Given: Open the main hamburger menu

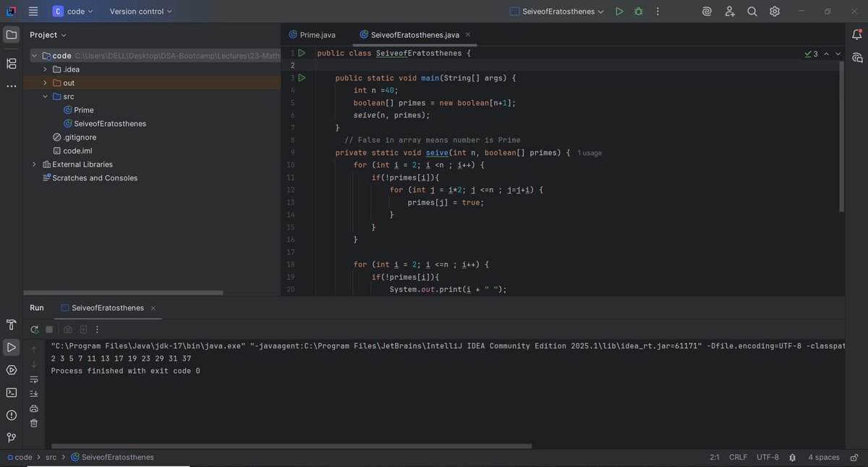Looking at the screenshot, I should point(33,12).
